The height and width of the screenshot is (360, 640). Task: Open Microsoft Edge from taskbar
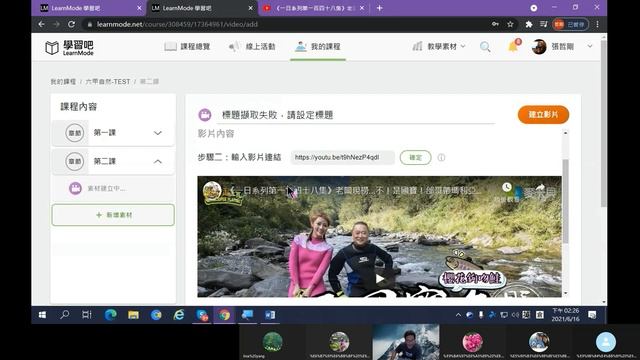(x=110, y=315)
